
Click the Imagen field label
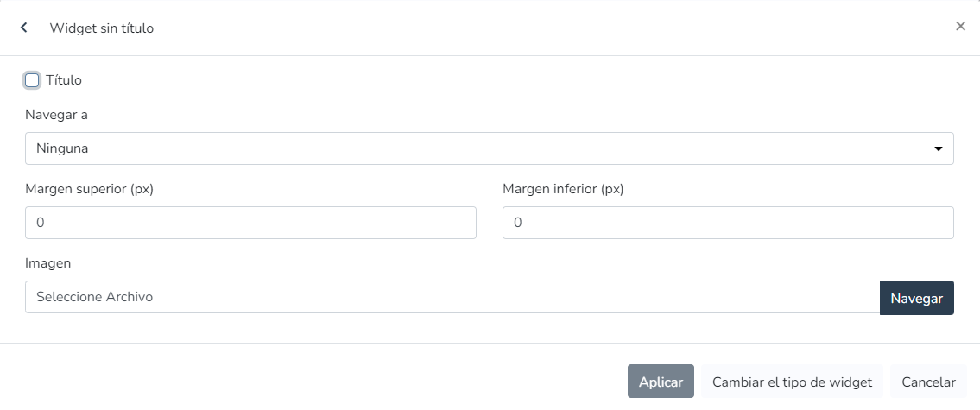coord(48,263)
